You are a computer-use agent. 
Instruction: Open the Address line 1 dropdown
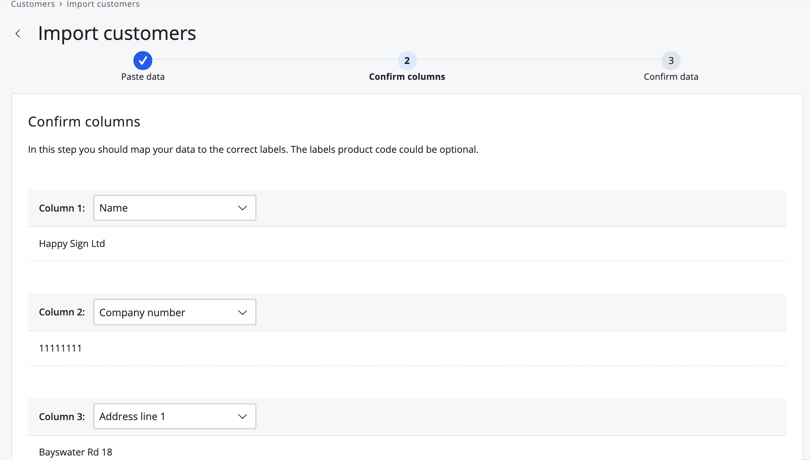pos(174,417)
